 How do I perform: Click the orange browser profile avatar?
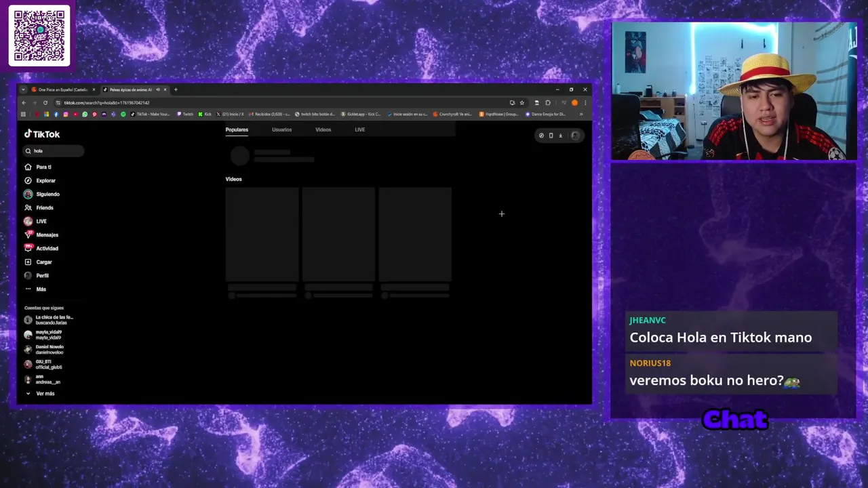tap(575, 103)
